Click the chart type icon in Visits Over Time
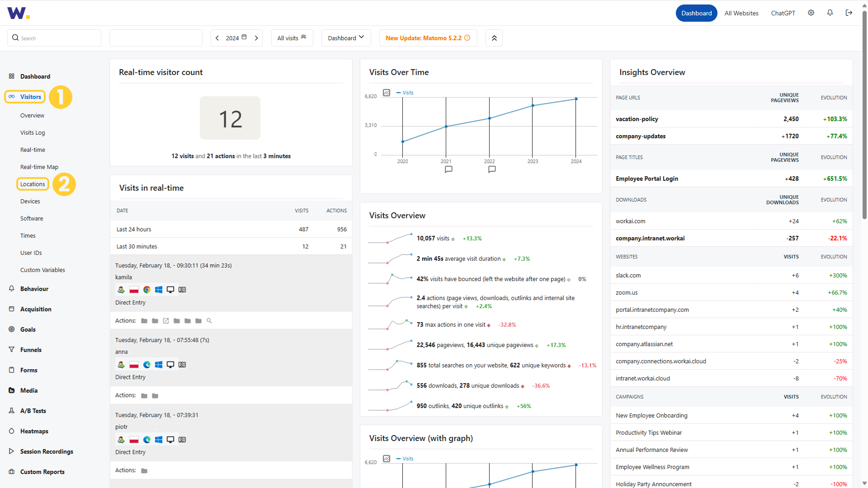The width and height of the screenshot is (868, 488). point(387,93)
